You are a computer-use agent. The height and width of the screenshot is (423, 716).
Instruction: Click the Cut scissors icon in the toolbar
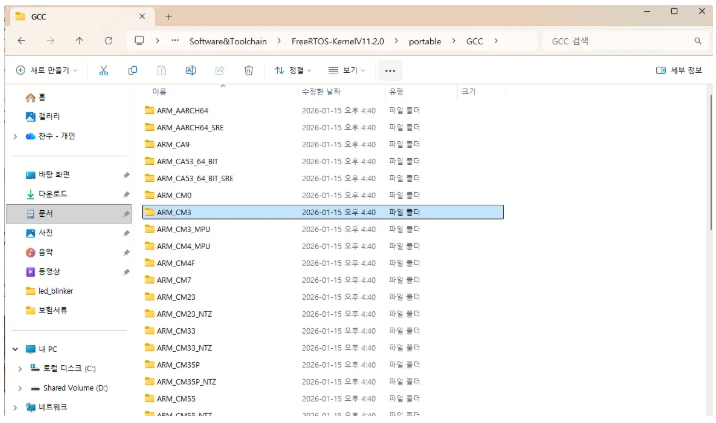(x=104, y=70)
